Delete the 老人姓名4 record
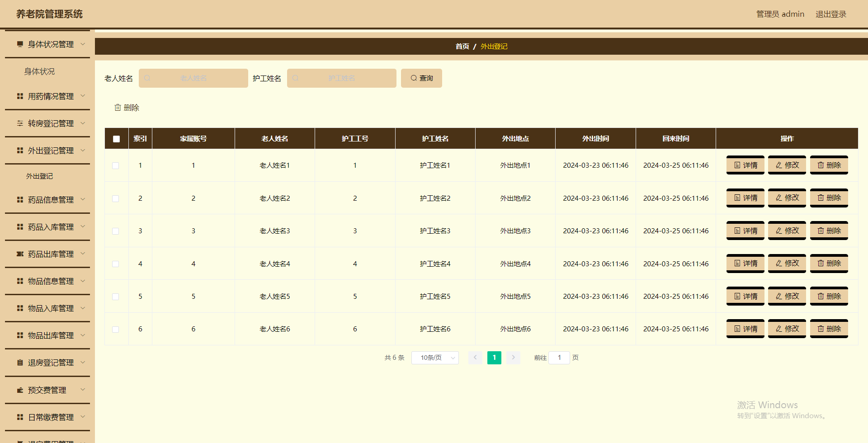This screenshot has height=443, width=868. click(829, 264)
